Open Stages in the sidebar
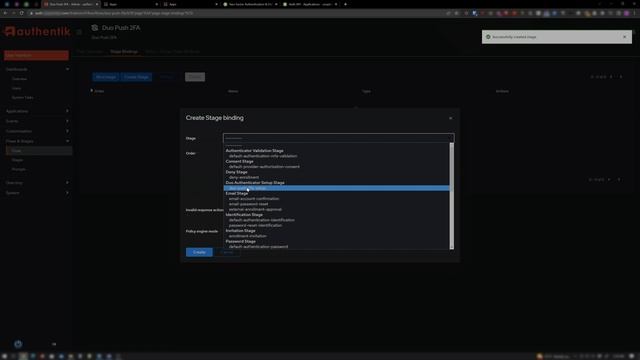The width and height of the screenshot is (640, 360). tap(17, 160)
